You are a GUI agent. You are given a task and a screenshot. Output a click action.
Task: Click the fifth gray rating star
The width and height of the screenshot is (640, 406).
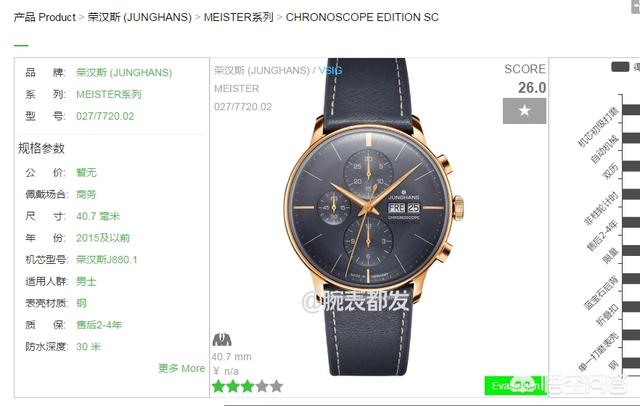coord(276,386)
